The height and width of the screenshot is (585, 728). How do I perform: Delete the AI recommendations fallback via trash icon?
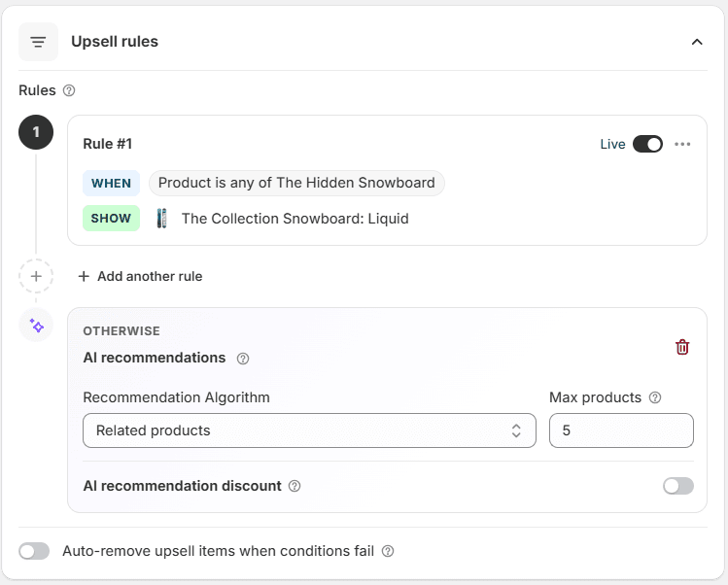(682, 347)
